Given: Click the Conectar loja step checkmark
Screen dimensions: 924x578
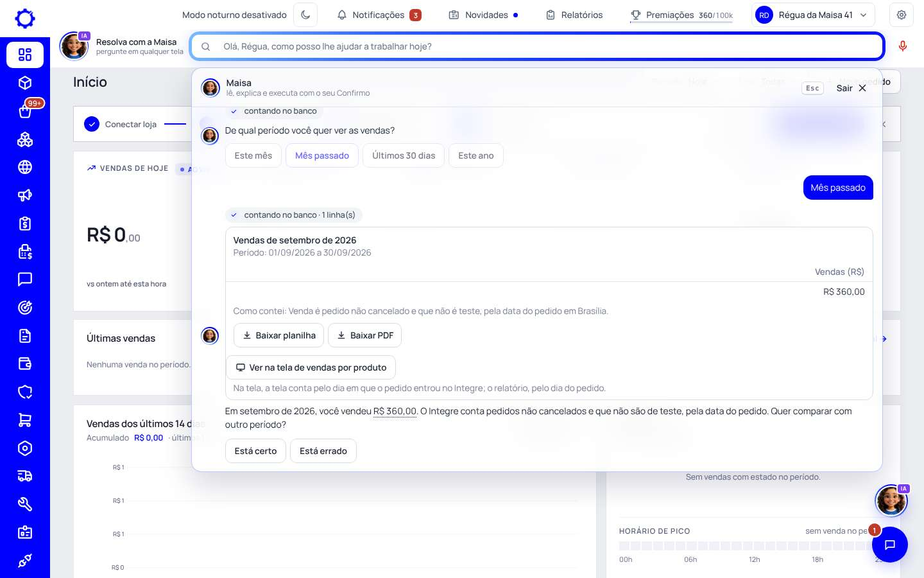Looking at the screenshot, I should click(92, 124).
